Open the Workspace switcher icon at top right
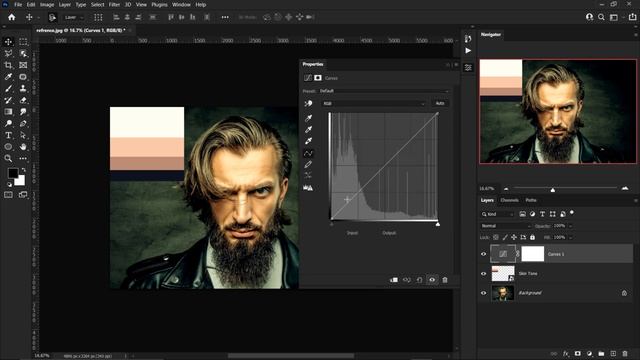The width and height of the screenshot is (640, 360). pyautogui.click(x=613, y=17)
